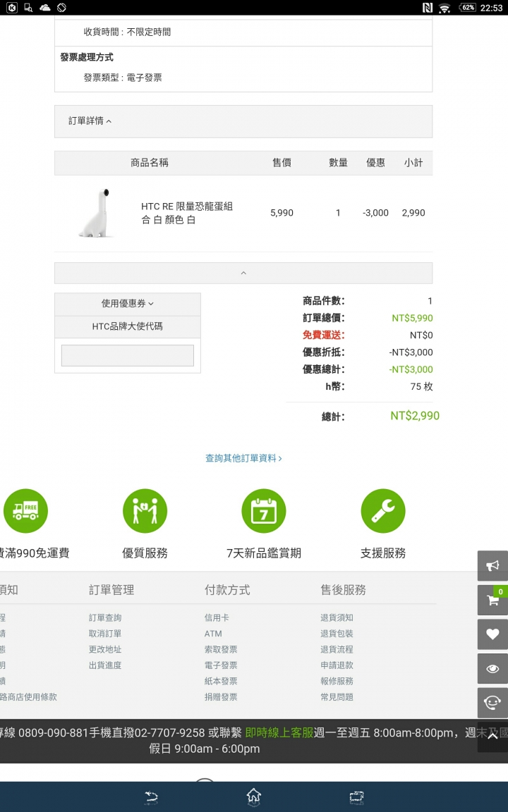The width and height of the screenshot is (508, 812).
Task: Open the 常見問題 footer link
Action: [337, 697]
